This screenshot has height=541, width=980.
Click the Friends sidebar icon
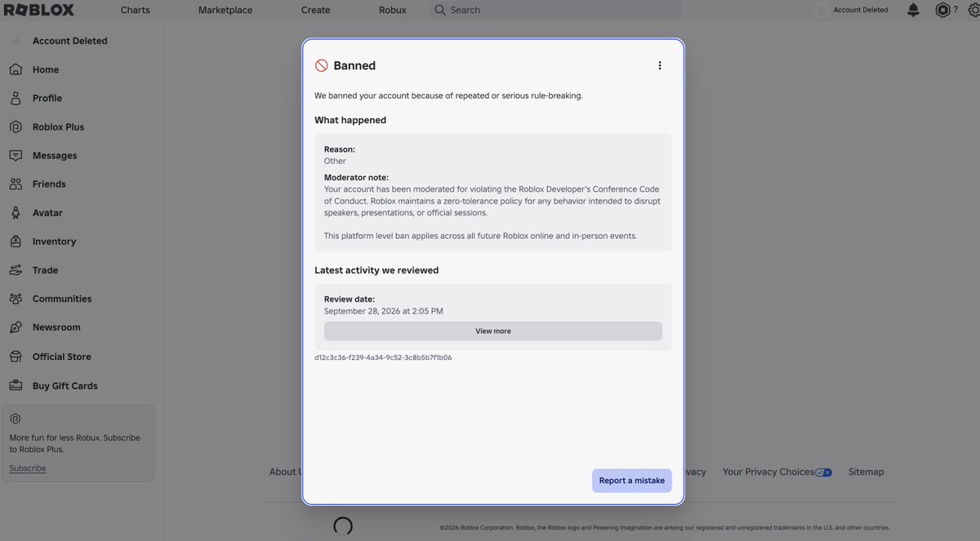(x=16, y=184)
